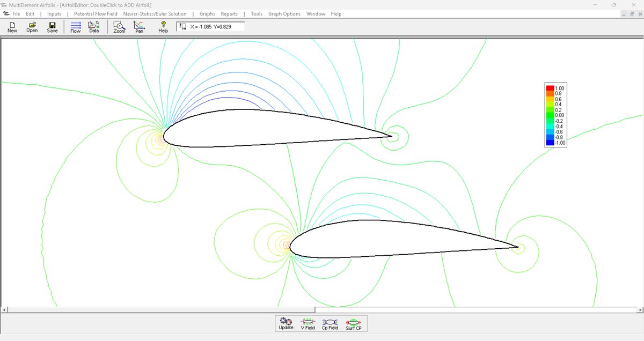This screenshot has width=644, height=341.
Task: Click the horizontal scrollbar right arrow
Action: [639, 310]
